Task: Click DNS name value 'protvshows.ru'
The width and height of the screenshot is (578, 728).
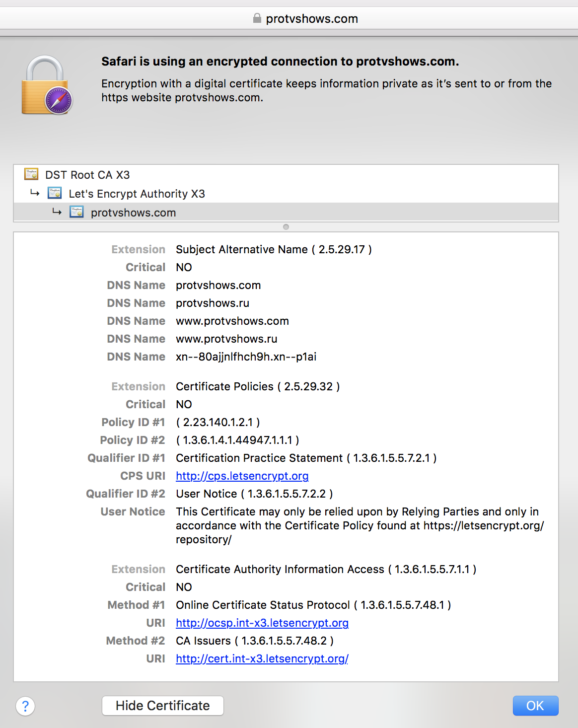Action: coord(213,303)
